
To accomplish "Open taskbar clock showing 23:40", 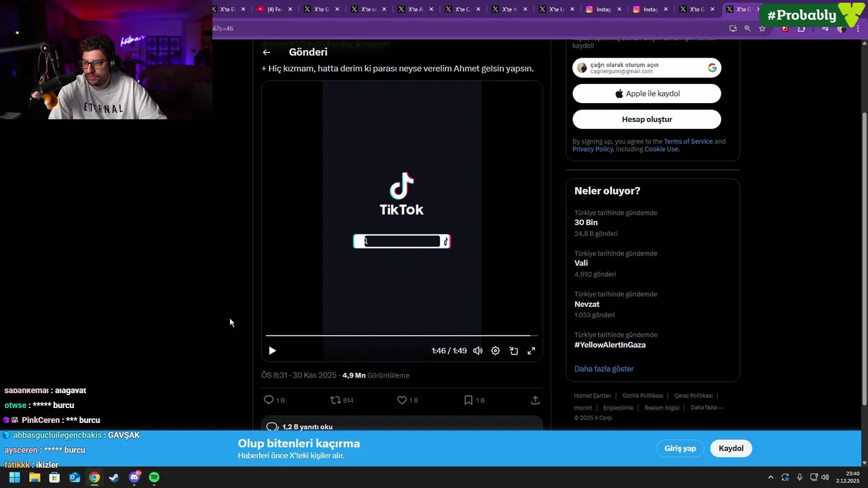I will [848, 477].
